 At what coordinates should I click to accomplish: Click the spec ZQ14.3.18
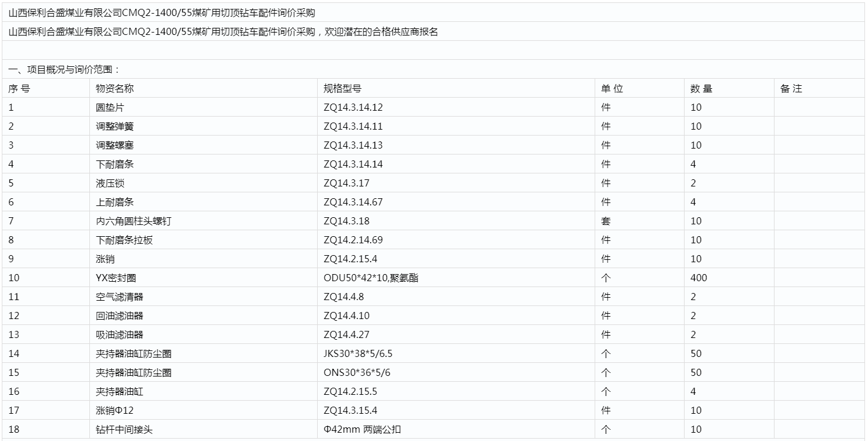pyautogui.click(x=346, y=221)
